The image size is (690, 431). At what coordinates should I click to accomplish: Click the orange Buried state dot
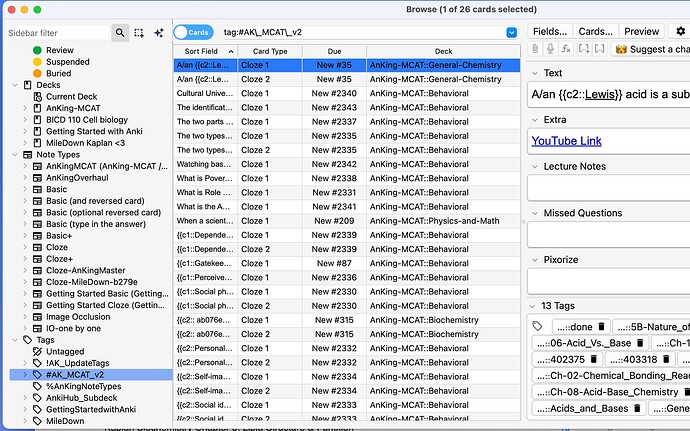(37, 73)
